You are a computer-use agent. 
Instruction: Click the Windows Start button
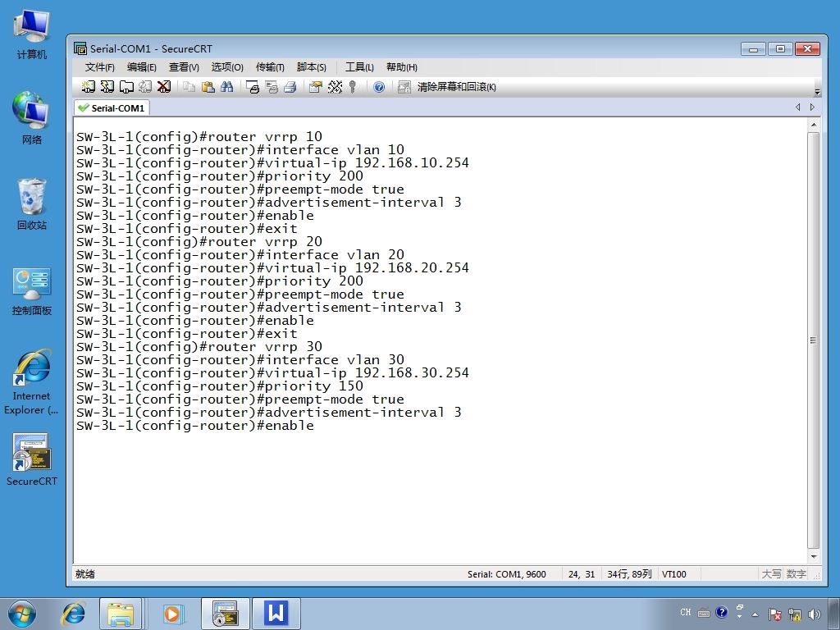22,614
